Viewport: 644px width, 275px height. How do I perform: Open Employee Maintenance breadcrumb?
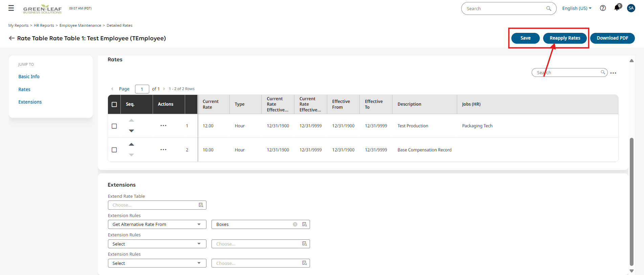80,25
